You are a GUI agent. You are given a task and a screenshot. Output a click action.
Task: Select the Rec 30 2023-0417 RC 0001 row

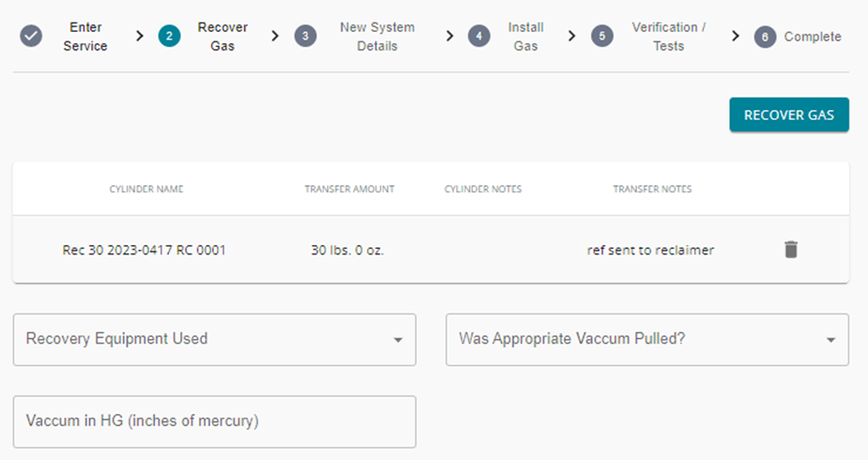tap(431, 250)
